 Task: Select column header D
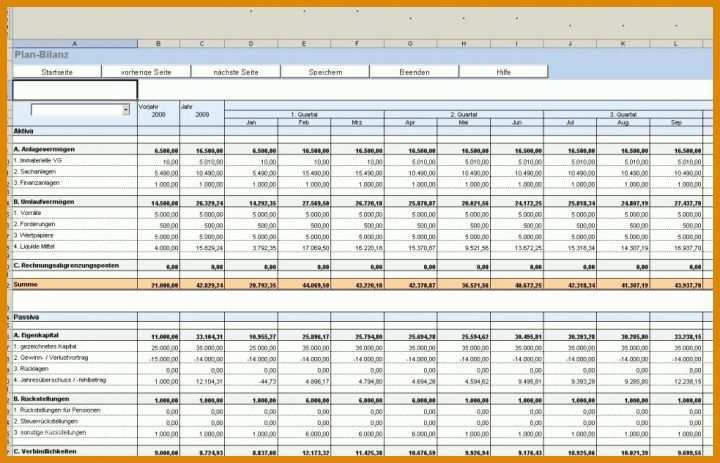tap(251, 44)
